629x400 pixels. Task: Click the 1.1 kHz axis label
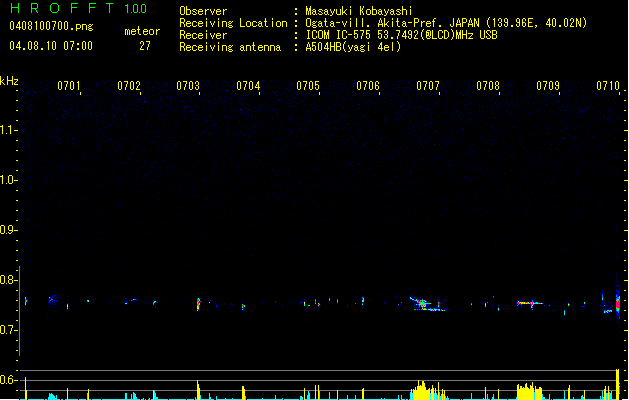coord(8,130)
